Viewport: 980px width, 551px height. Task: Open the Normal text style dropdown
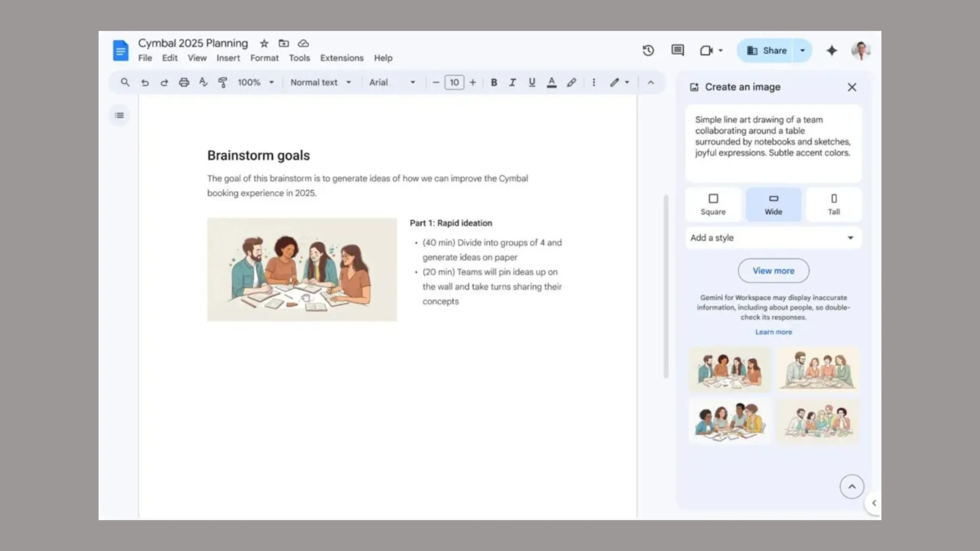[321, 82]
